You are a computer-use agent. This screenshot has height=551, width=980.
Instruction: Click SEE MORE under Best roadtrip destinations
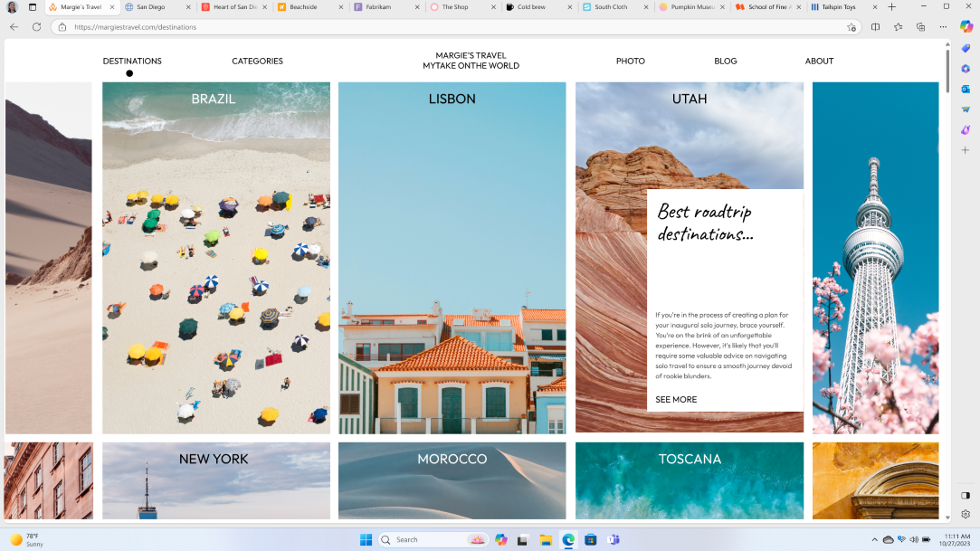click(x=675, y=399)
